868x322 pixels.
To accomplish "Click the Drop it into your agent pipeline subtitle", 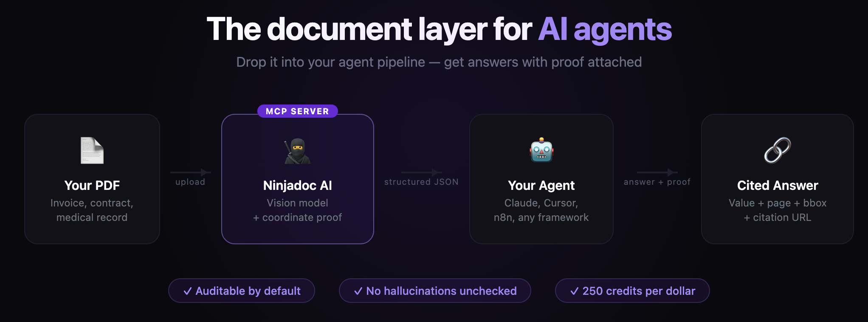I will [x=439, y=62].
